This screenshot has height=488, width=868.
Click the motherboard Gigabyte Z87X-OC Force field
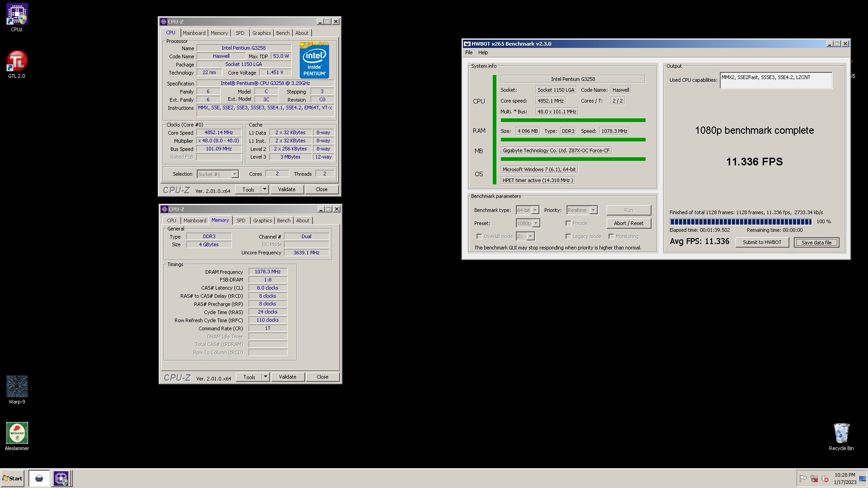pyautogui.click(x=556, y=150)
